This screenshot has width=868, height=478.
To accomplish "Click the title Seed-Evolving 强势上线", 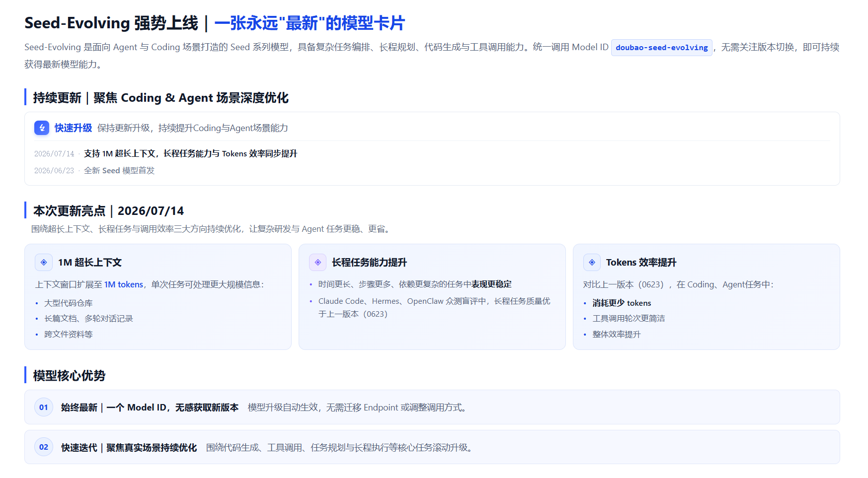I will pos(111,23).
